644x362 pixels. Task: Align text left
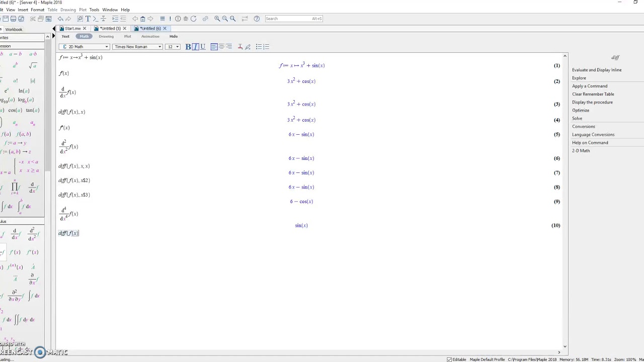click(x=214, y=47)
